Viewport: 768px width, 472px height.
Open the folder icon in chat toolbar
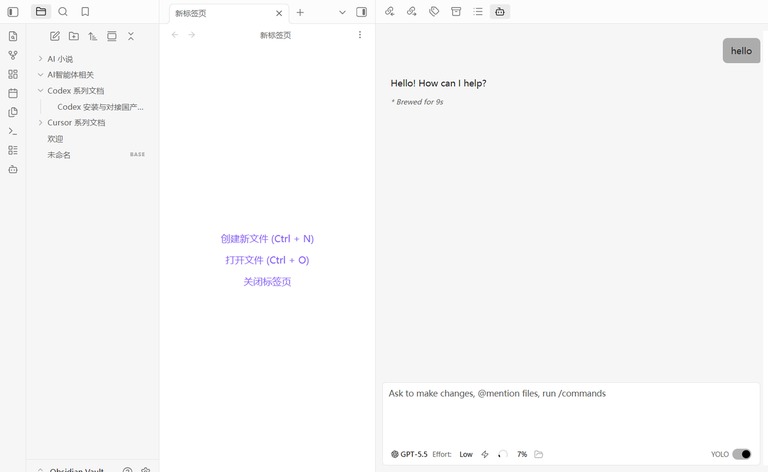point(539,454)
